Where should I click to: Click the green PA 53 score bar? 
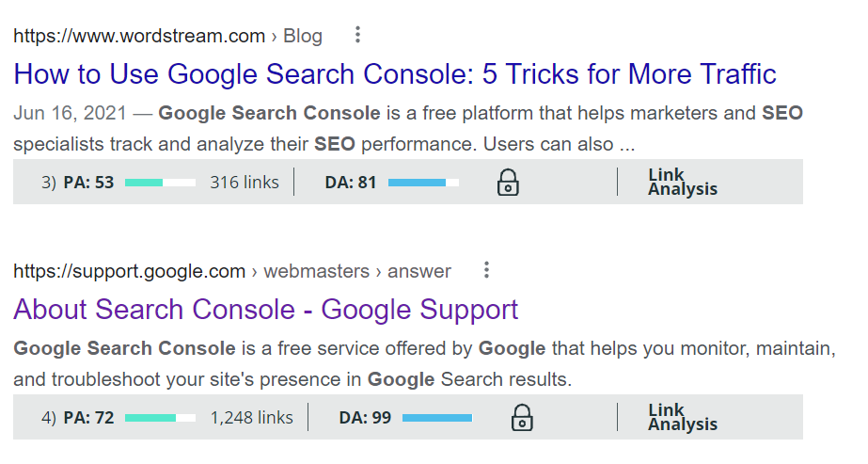tap(160, 183)
